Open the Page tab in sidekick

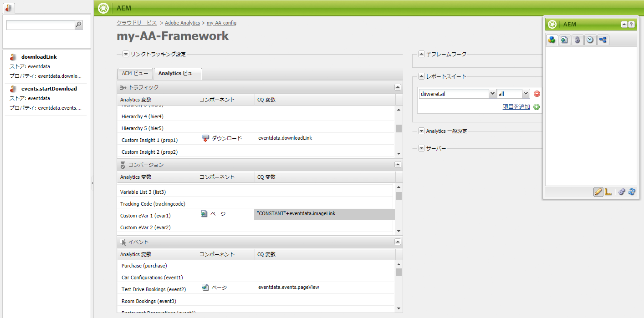point(565,40)
